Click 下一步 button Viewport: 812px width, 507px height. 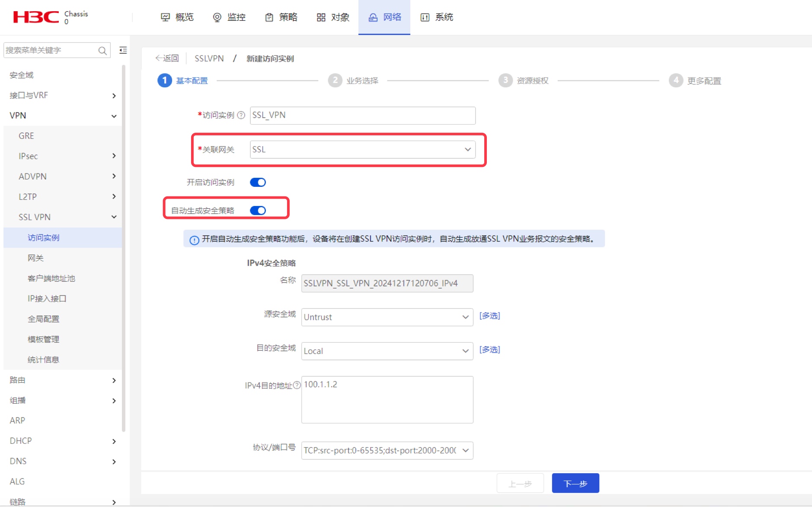click(575, 483)
